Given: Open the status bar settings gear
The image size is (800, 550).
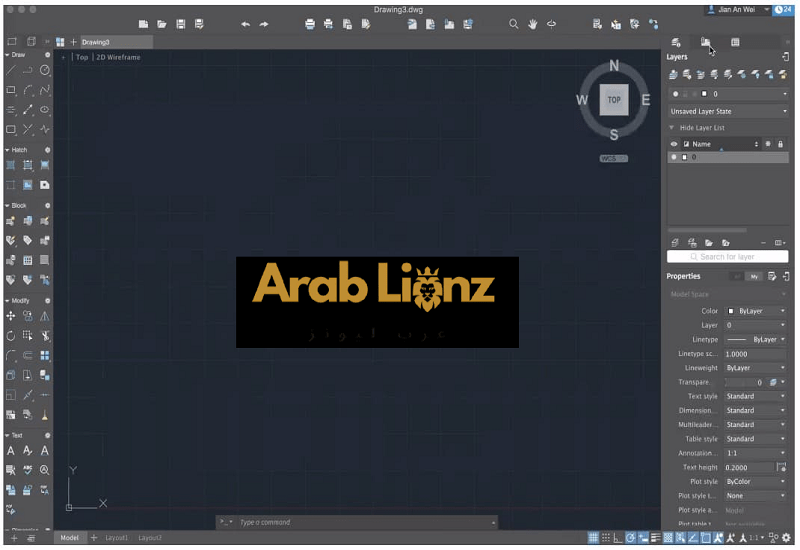Looking at the screenshot, I should [786, 537].
